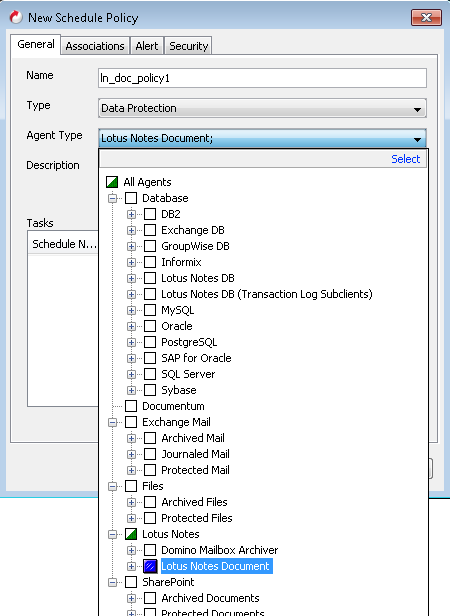
Task: Check the Domino Mailbox Archiver checkbox
Action: [150, 550]
